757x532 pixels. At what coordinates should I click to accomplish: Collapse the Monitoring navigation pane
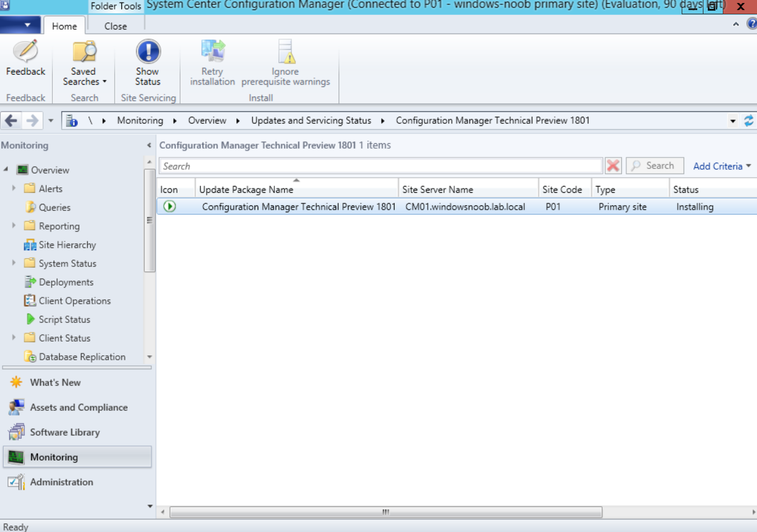(x=149, y=146)
